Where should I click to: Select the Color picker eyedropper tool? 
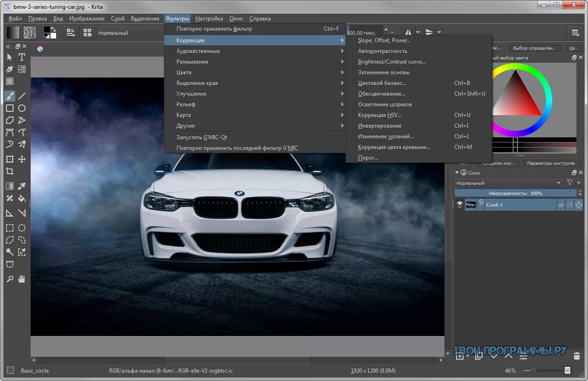pyautogui.click(x=21, y=186)
